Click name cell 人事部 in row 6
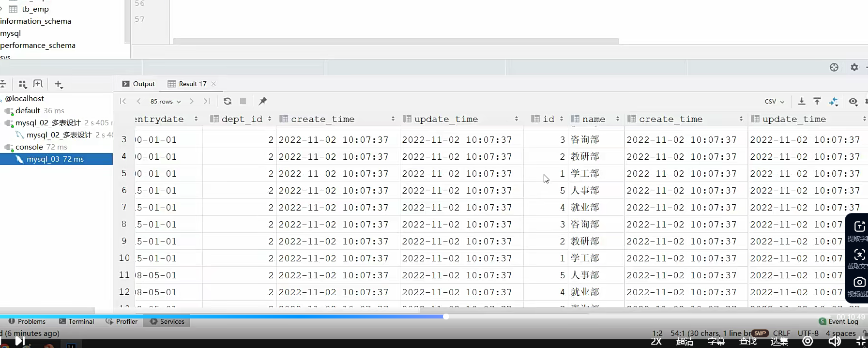 click(x=585, y=190)
